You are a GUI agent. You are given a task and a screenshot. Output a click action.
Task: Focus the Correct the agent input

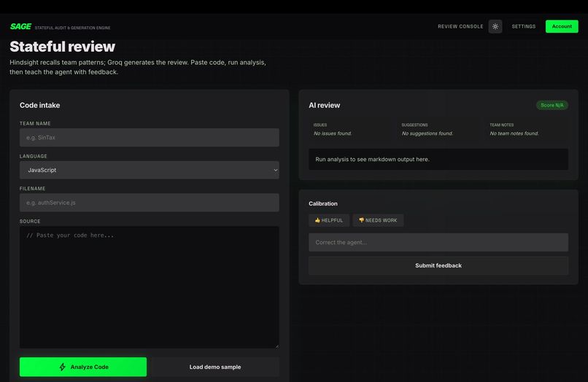(x=438, y=242)
